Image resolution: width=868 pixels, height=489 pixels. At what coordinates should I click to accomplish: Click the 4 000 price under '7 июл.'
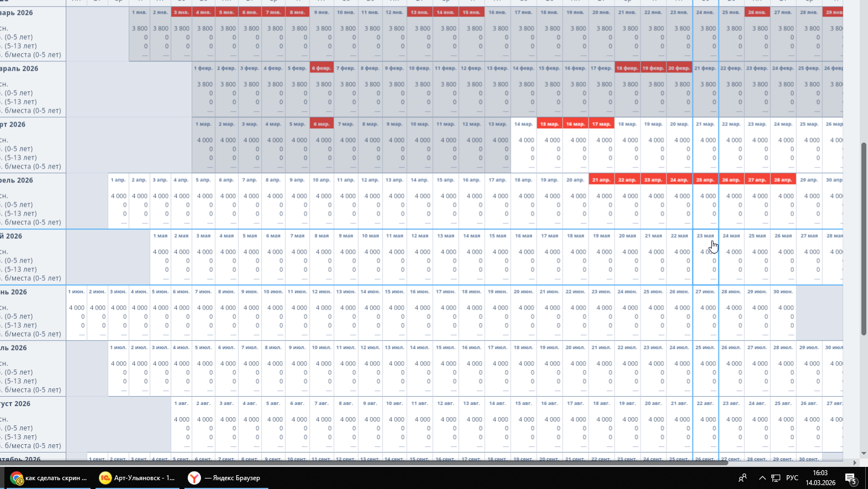pos(251,363)
